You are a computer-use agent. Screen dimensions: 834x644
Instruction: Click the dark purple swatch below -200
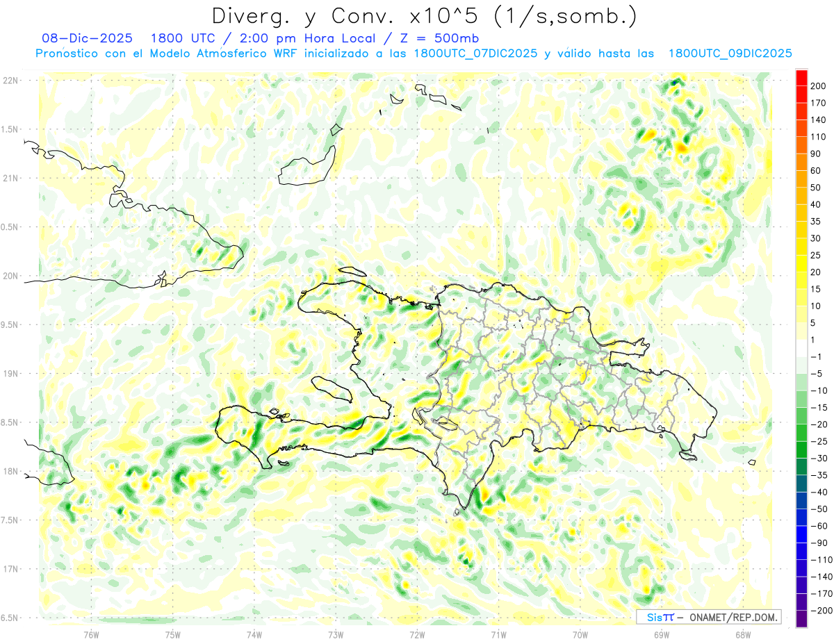[802, 618]
